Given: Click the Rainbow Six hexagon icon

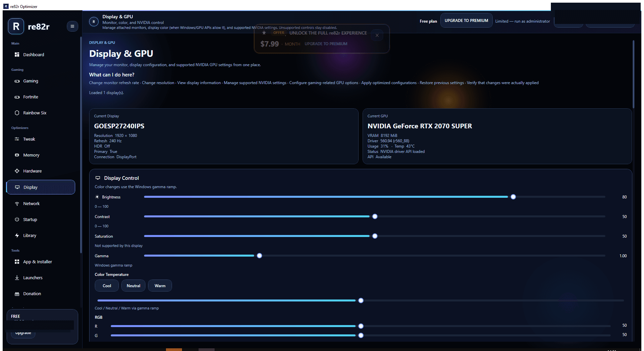Looking at the screenshot, I should tap(17, 113).
